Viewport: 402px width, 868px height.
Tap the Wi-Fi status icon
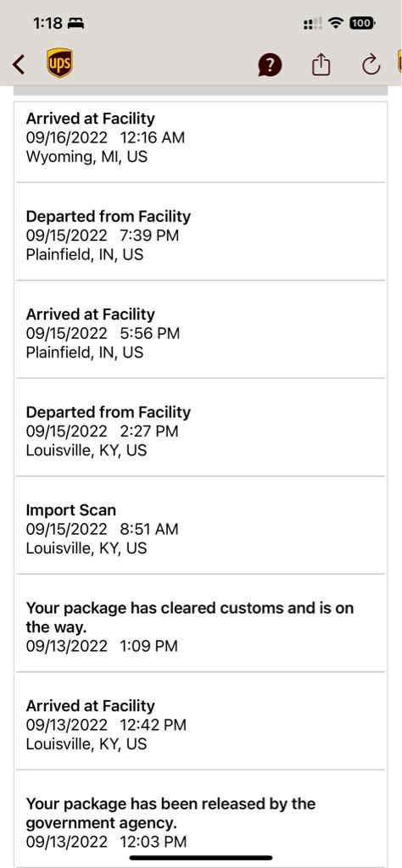click(x=335, y=23)
